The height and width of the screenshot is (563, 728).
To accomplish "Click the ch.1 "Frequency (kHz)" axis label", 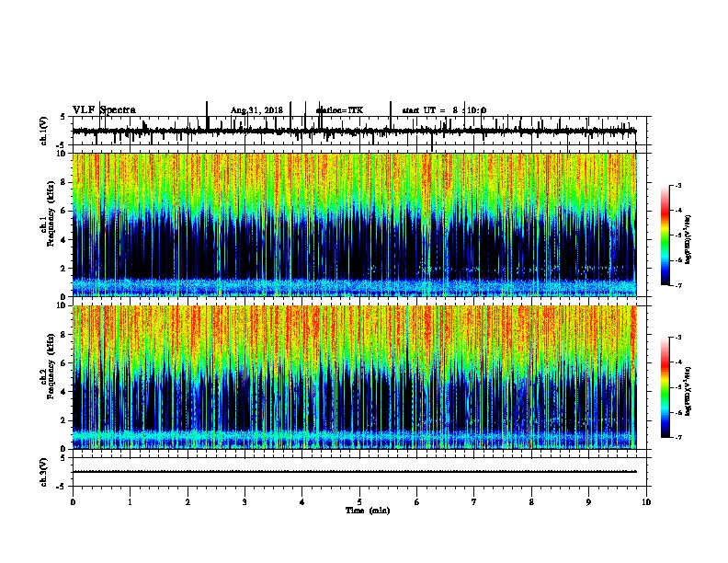I will [51, 213].
